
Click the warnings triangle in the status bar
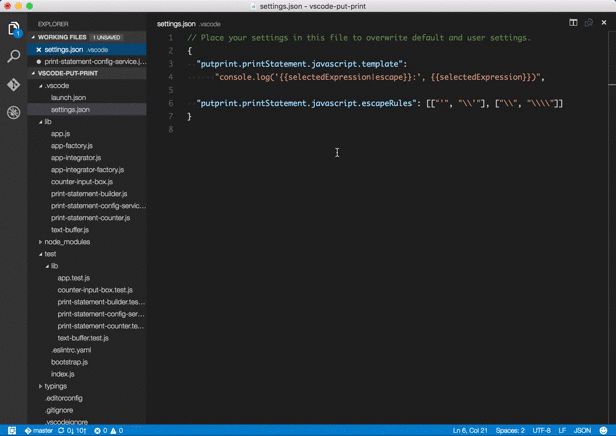(113, 431)
